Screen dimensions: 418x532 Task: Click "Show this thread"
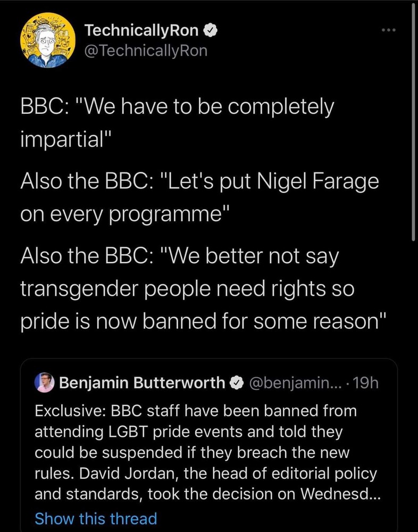point(96,518)
